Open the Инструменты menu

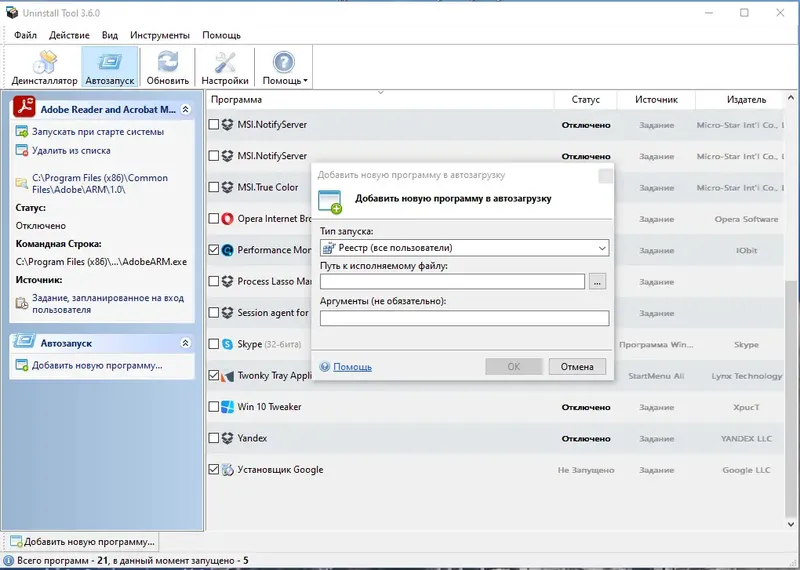160,35
